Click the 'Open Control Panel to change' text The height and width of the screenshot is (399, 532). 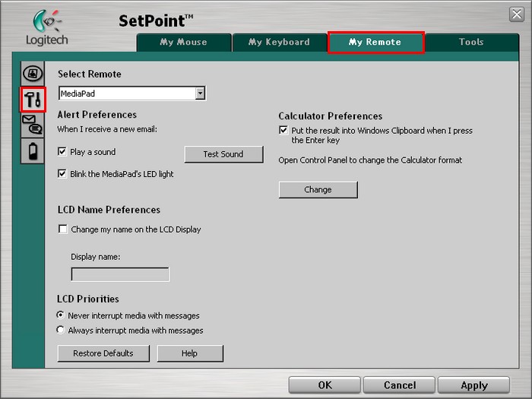click(x=370, y=160)
